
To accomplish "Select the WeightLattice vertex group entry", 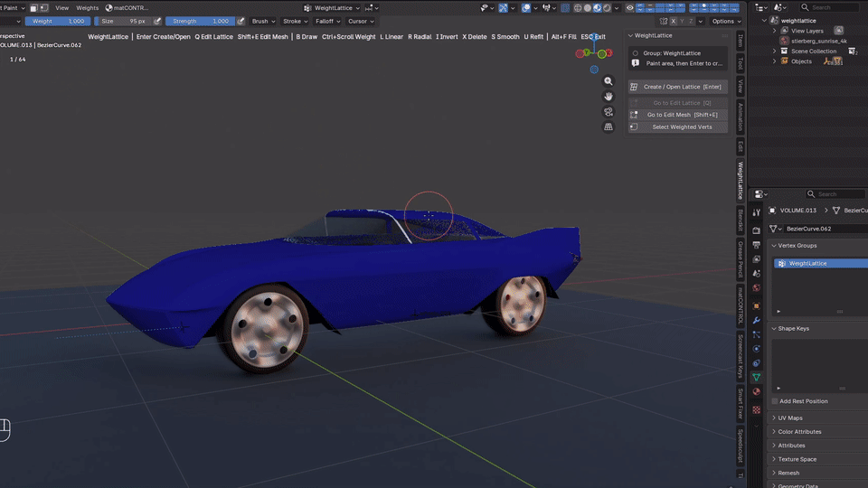I will click(820, 263).
